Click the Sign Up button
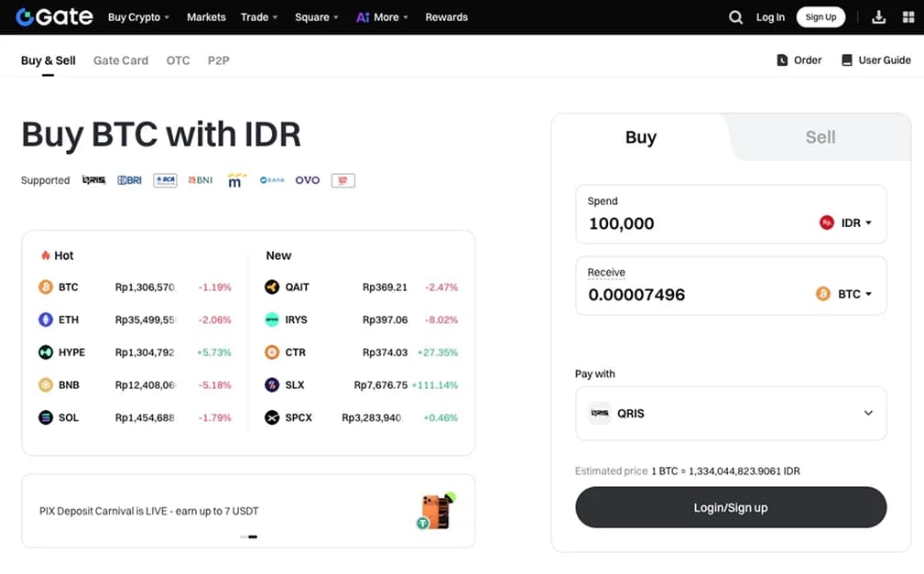924x574 pixels. click(821, 17)
